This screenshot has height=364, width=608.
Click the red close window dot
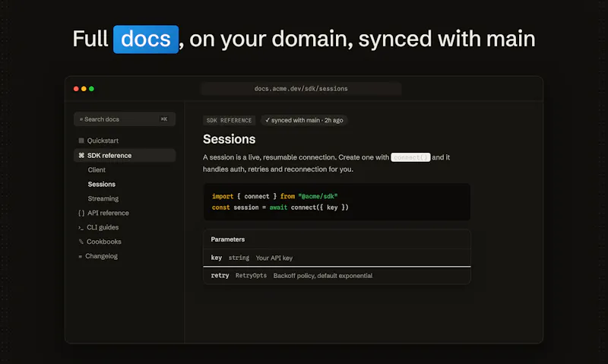pos(76,89)
